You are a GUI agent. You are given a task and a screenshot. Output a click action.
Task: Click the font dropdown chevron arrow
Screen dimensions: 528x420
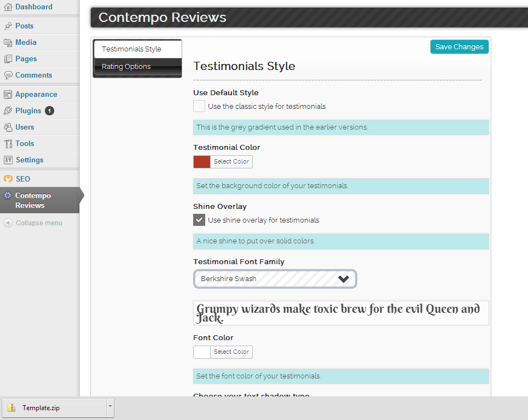click(x=344, y=279)
